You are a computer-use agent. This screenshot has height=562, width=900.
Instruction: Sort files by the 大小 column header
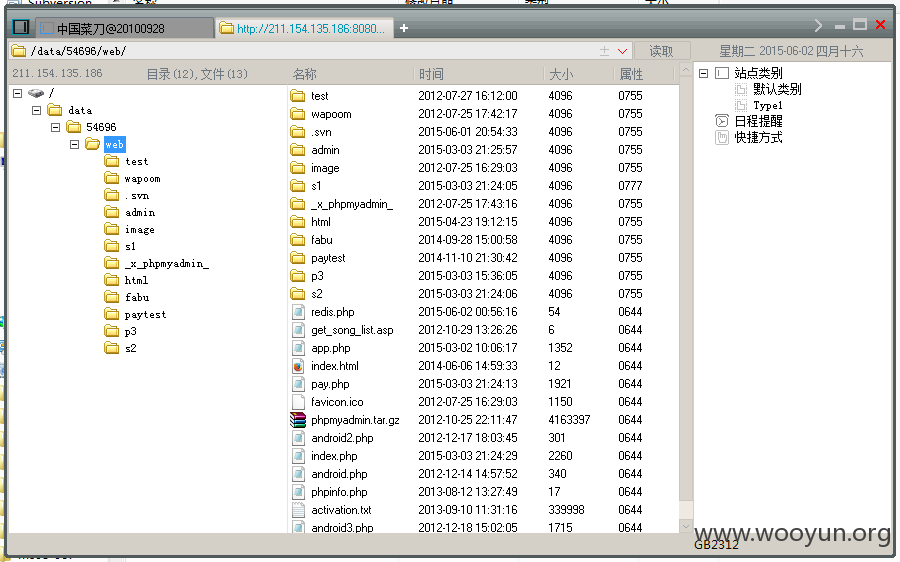[x=561, y=74]
